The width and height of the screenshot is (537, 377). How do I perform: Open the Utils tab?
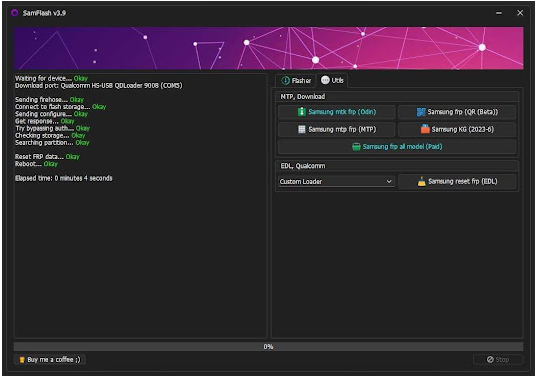332,80
